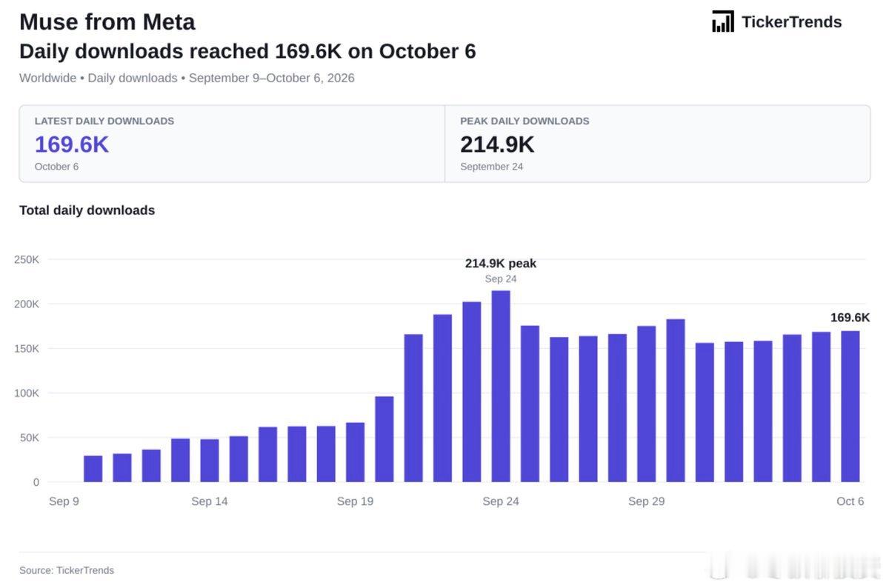The width and height of the screenshot is (889, 588).
Task: Click the bar above the Sep 19 label
Action: (x=356, y=452)
